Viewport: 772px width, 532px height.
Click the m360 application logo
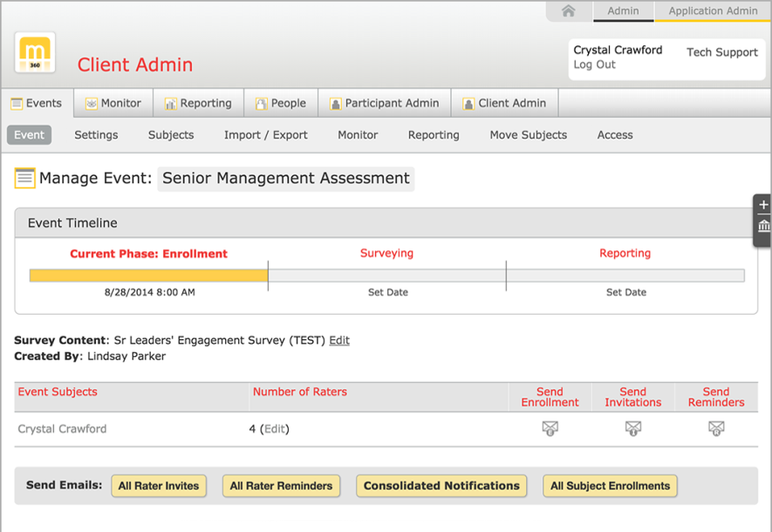click(x=35, y=53)
